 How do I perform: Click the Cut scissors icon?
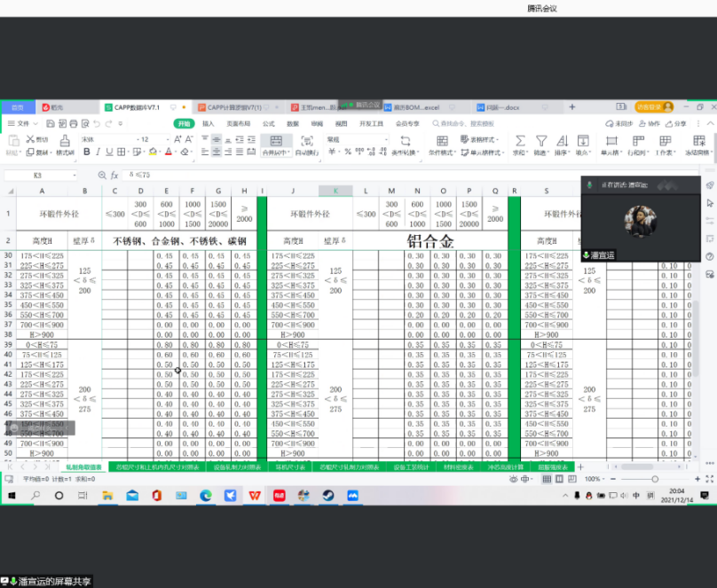pyautogui.click(x=30, y=139)
